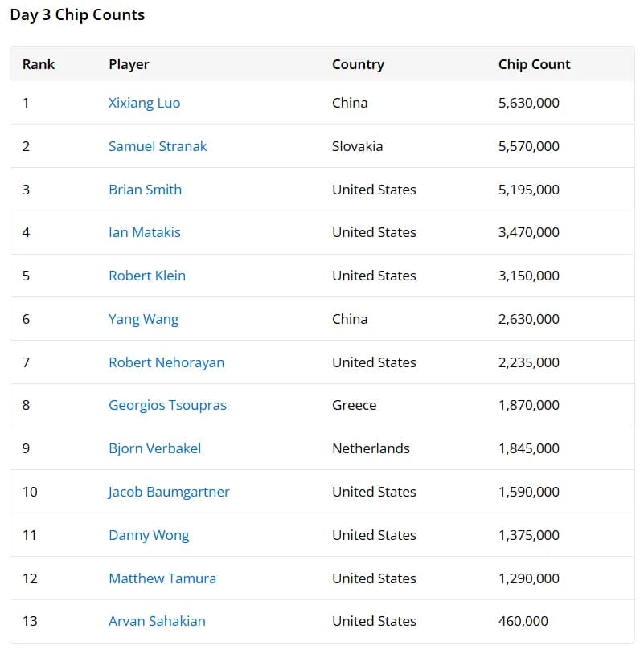Open Xixiang Luo's player profile
644x654 pixels.
tap(145, 103)
